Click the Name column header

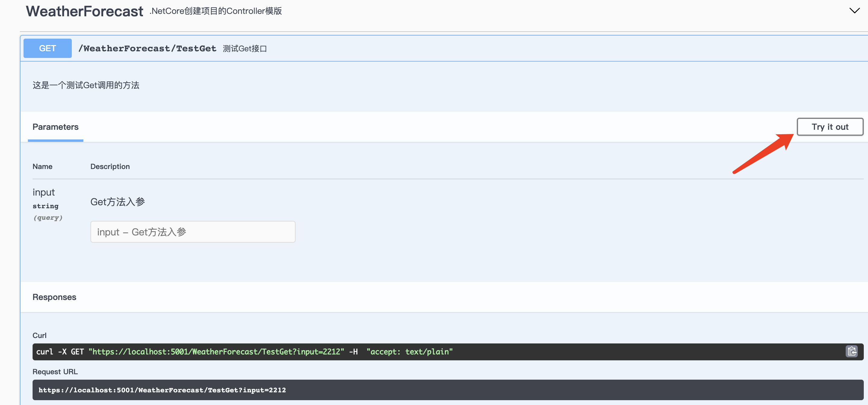coord(43,167)
